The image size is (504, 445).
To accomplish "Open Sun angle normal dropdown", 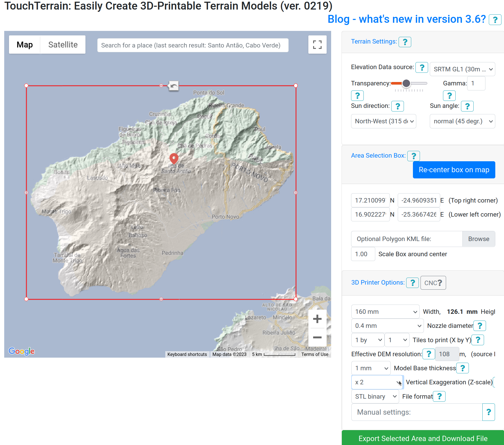I will 462,121.
